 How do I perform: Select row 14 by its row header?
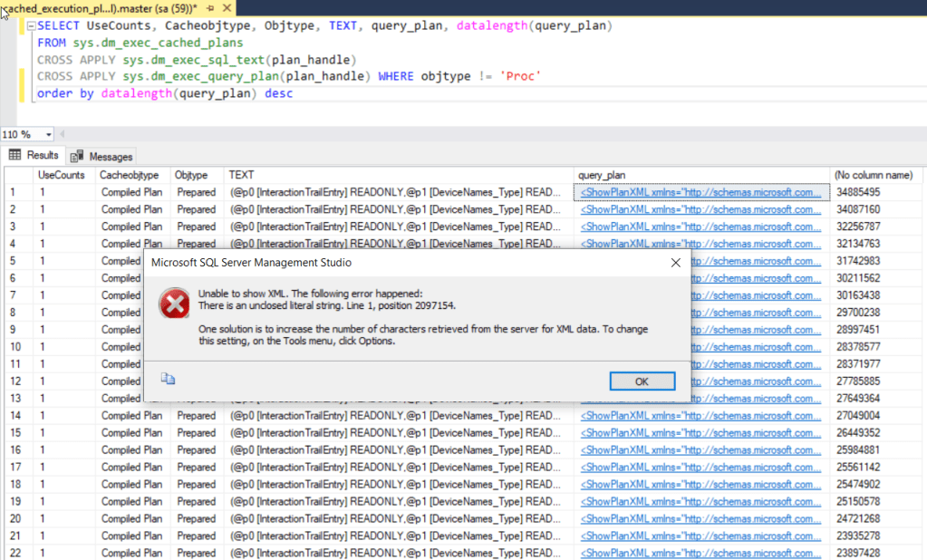click(16, 416)
